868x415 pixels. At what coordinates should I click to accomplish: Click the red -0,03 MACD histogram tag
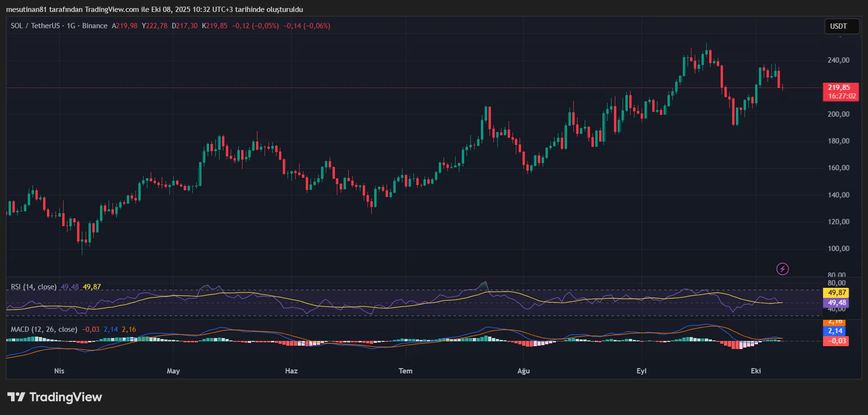click(835, 341)
